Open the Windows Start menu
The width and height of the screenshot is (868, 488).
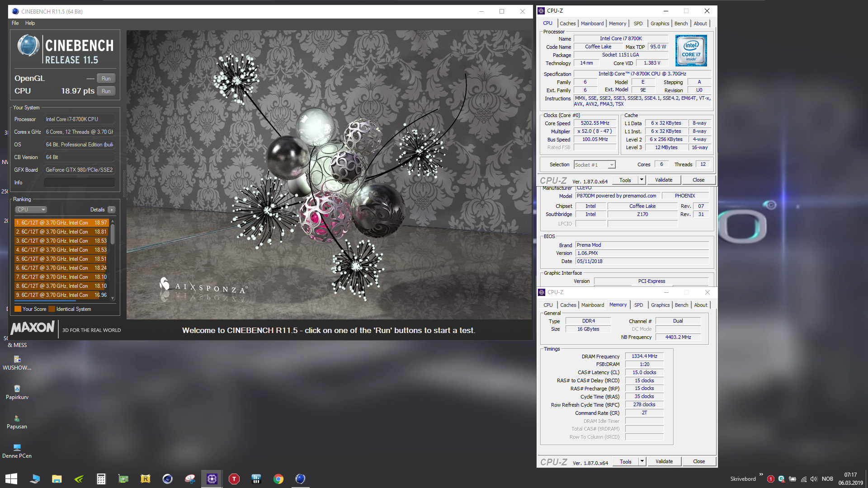[11, 479]
